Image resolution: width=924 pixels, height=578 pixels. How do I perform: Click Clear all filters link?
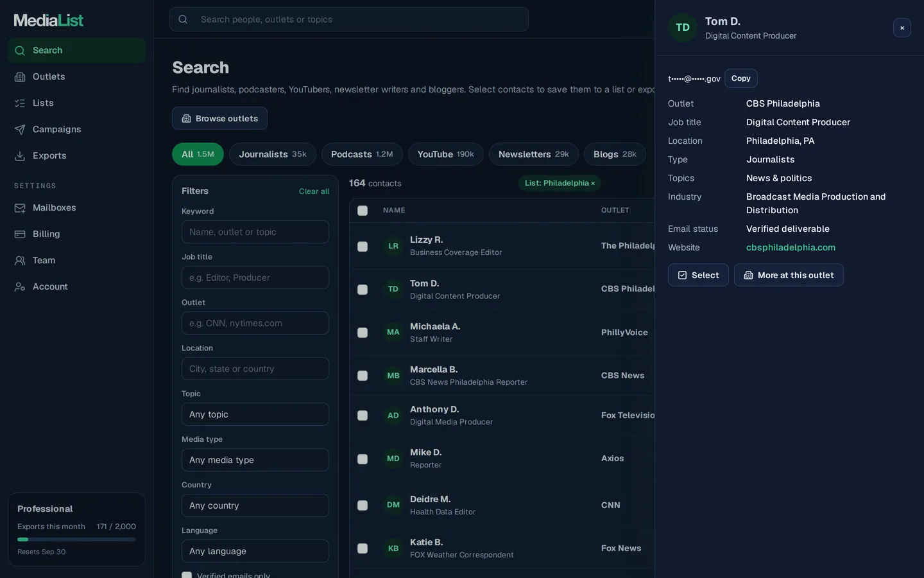click(x=314, y=191)
